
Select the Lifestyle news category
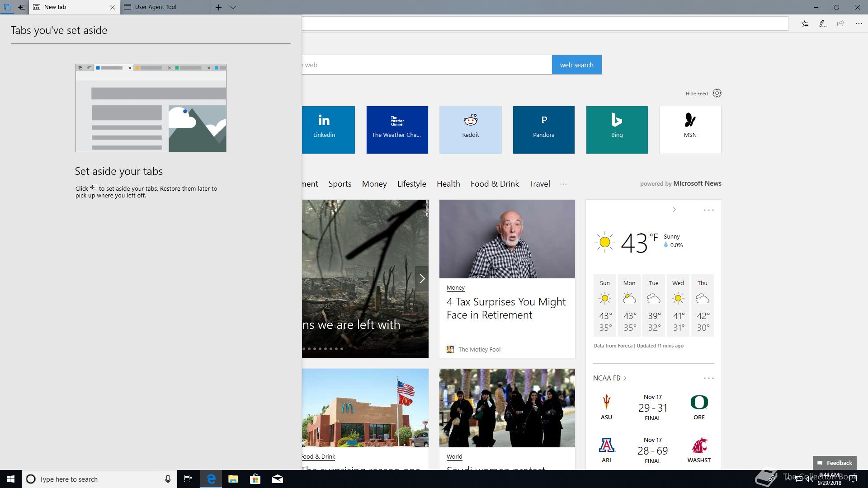pos(411,184)
